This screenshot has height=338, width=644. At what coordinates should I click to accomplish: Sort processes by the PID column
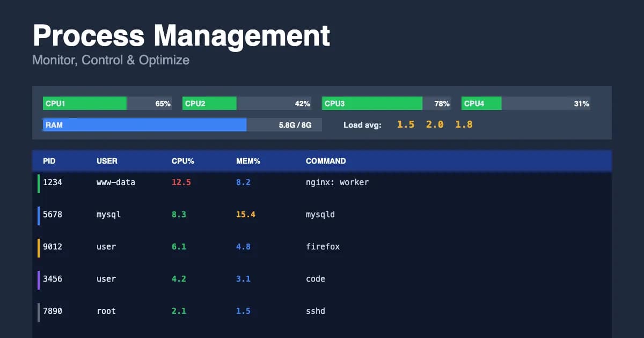point(49,161)
